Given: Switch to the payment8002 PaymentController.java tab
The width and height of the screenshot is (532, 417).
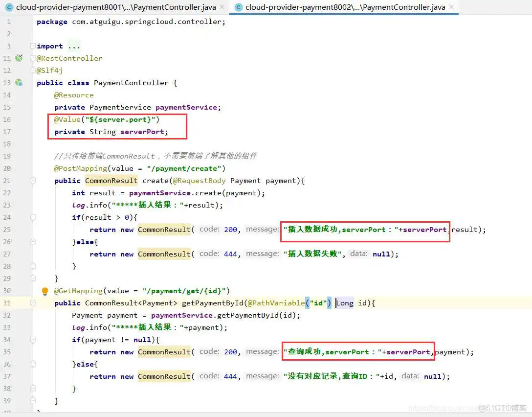Looking at the screenshot, I should pos(342,7).
